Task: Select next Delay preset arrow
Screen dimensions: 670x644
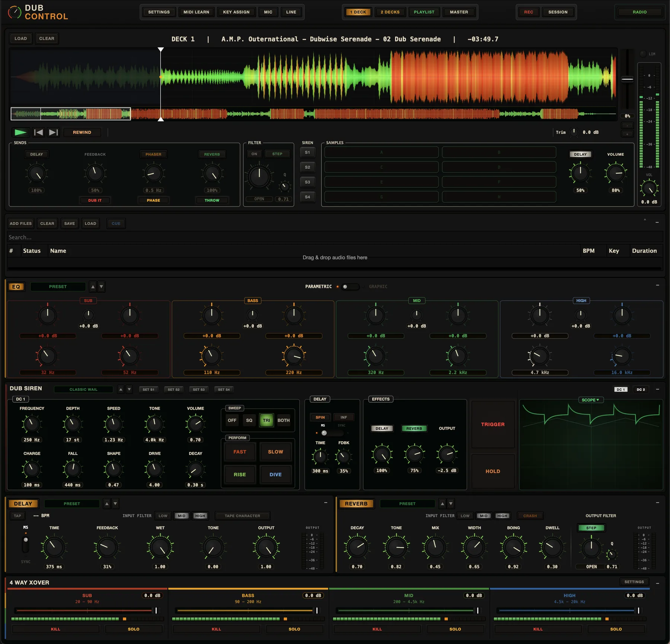Action: (x=115, y=504)
